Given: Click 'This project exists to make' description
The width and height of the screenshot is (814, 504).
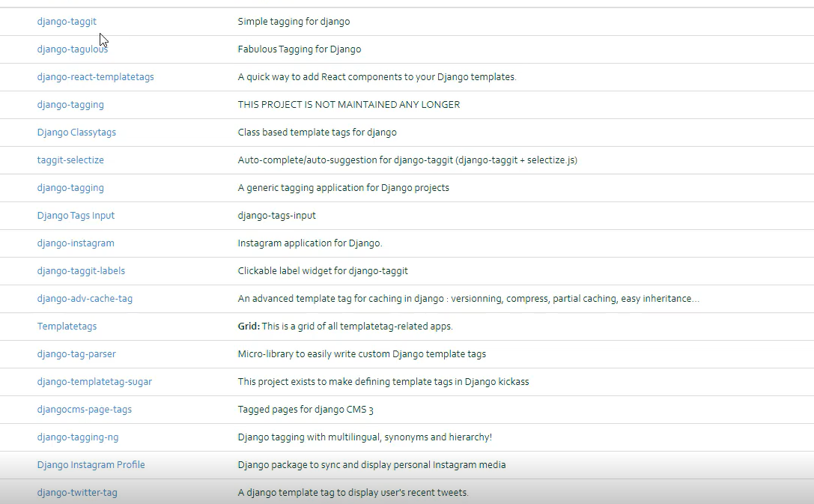Looking at the screenshot, I should tap(383, 382).
